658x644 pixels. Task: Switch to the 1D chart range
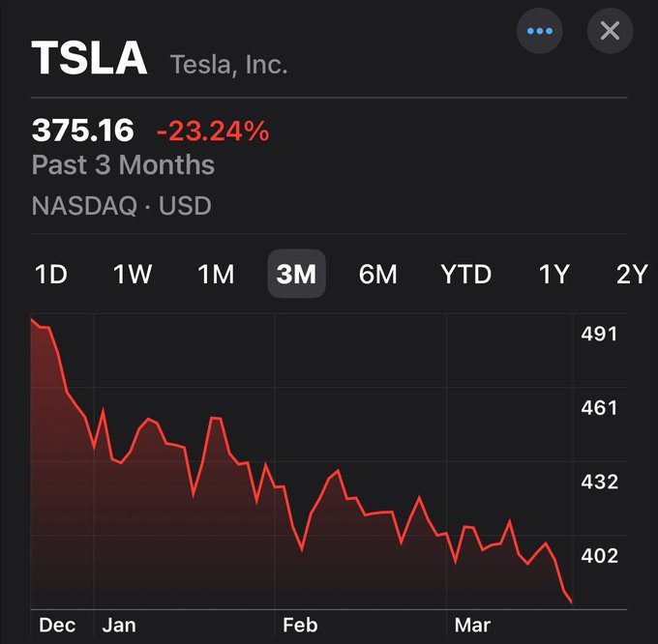click(50, 275)
